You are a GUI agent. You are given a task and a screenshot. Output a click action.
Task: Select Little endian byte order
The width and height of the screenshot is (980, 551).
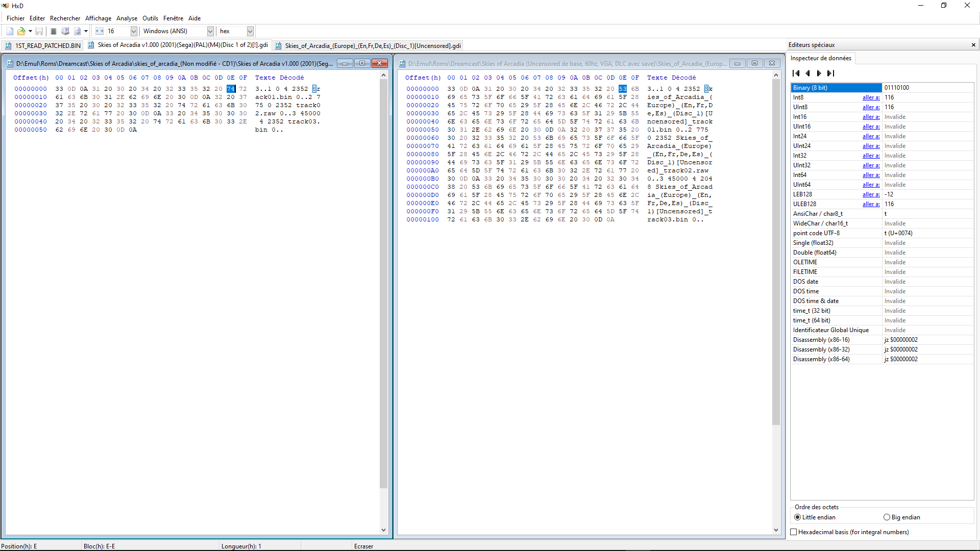click(798, 517)
